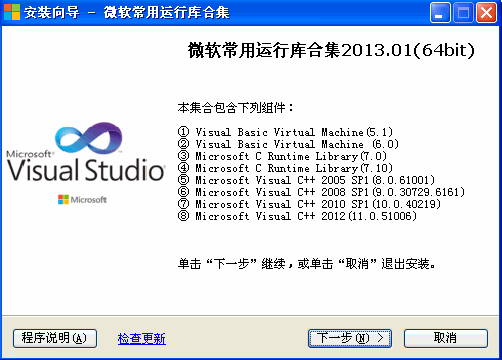This screenshot has width=502, height=360.
Task: Click the Microsoft C Runtime Library(7.0) entry
Action: [x=282, y=156]
